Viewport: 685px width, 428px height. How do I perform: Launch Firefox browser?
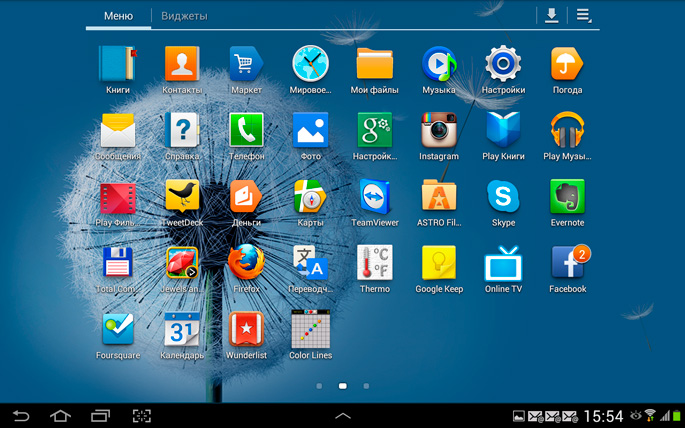[246, 263]
